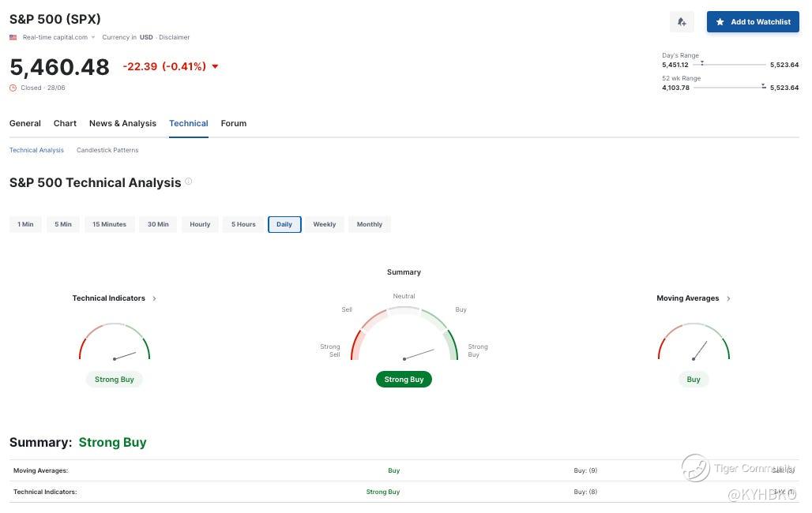Click the S&P 500 (SPX) title
812x513 pixels.
[55, 19]
